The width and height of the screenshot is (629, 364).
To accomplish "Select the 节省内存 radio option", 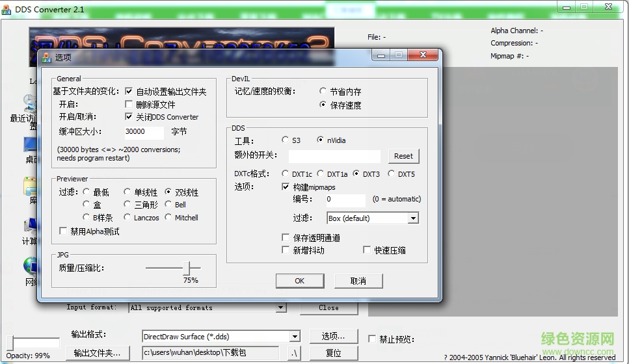I will pos(323,92).
